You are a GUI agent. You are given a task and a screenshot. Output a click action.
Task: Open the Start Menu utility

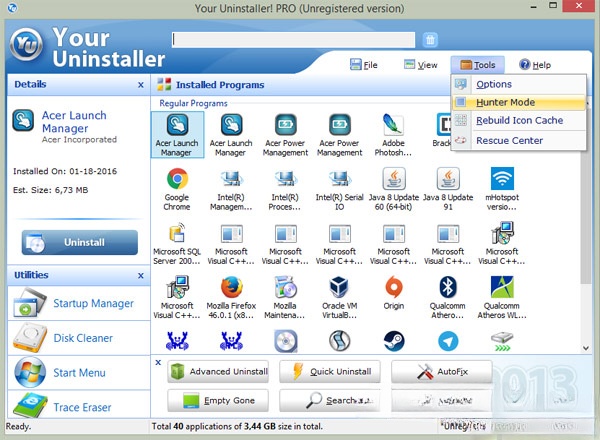[x=79, y=373]
